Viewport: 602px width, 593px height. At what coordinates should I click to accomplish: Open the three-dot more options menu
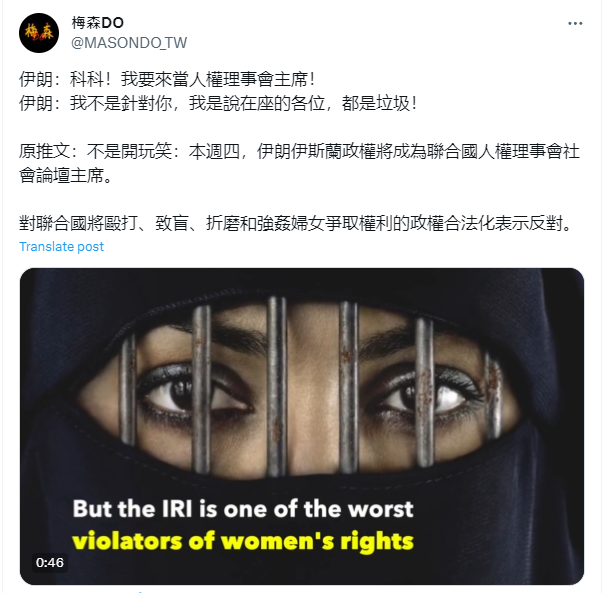click(x=575, y=24)
